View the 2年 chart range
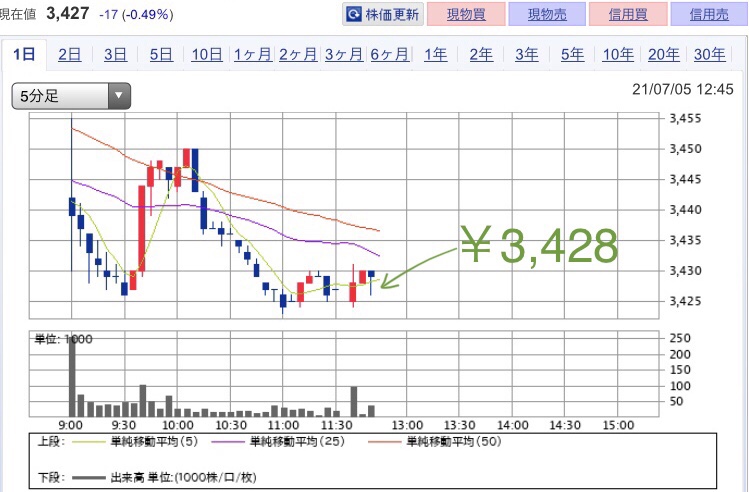The width and height of the screenshot is (749, 492). (481, 54)
